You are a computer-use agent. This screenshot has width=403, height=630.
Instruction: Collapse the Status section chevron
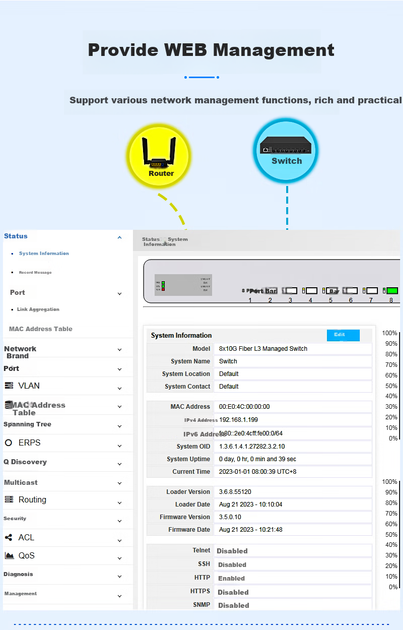(119, 237)
